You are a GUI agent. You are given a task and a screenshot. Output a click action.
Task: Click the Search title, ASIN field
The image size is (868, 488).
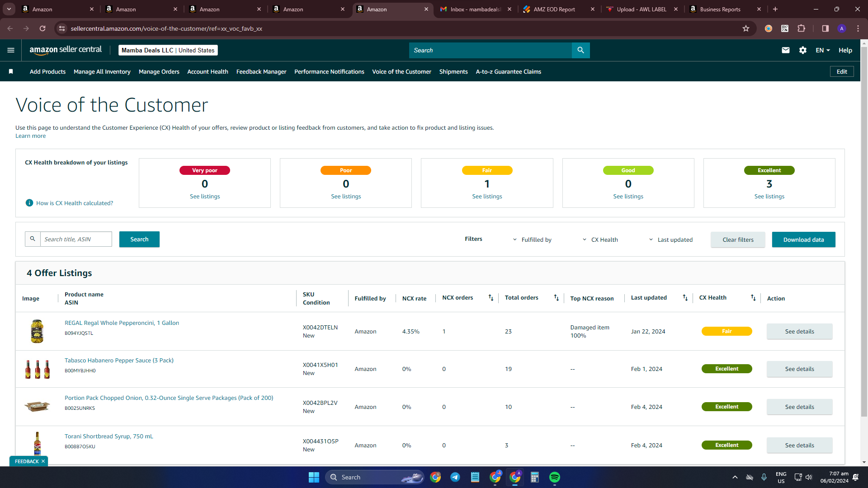(76, 239)
